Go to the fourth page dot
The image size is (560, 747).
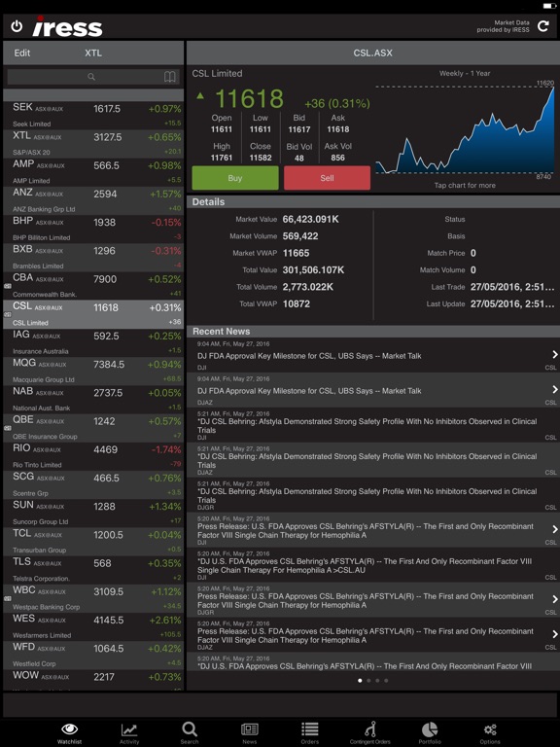pos(386,680)
